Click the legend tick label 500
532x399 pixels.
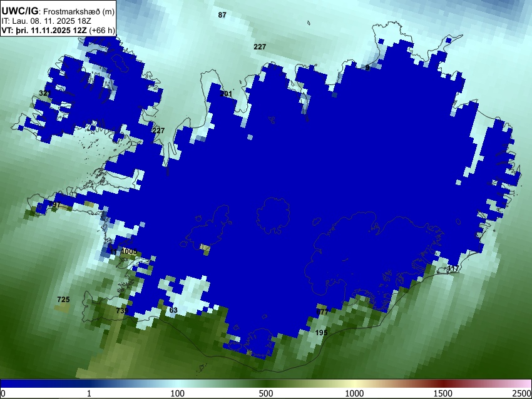click(266, 393)
